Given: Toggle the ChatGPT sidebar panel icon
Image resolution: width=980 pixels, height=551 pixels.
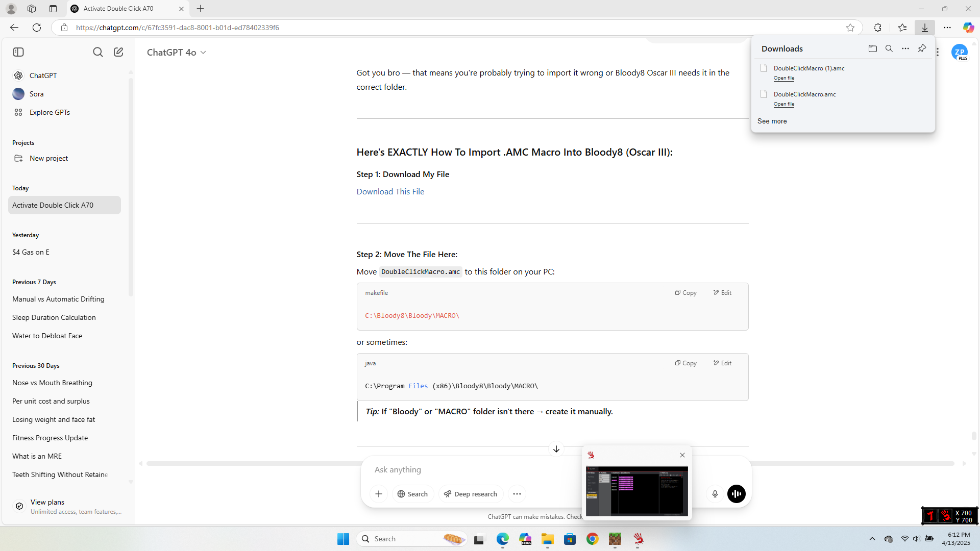Looking at the screenshot, I should pyautogui.click(x=18, y=52).
